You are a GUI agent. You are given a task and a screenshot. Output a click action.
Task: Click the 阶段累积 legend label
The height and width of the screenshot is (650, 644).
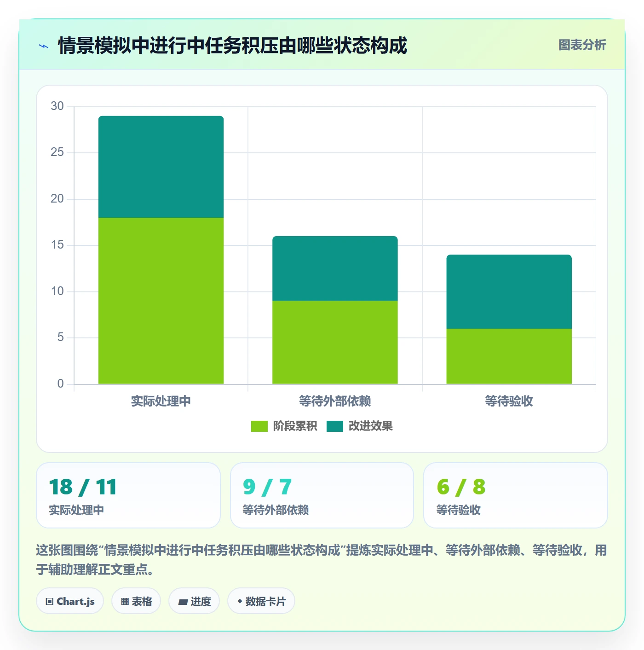tap(295, 426)
